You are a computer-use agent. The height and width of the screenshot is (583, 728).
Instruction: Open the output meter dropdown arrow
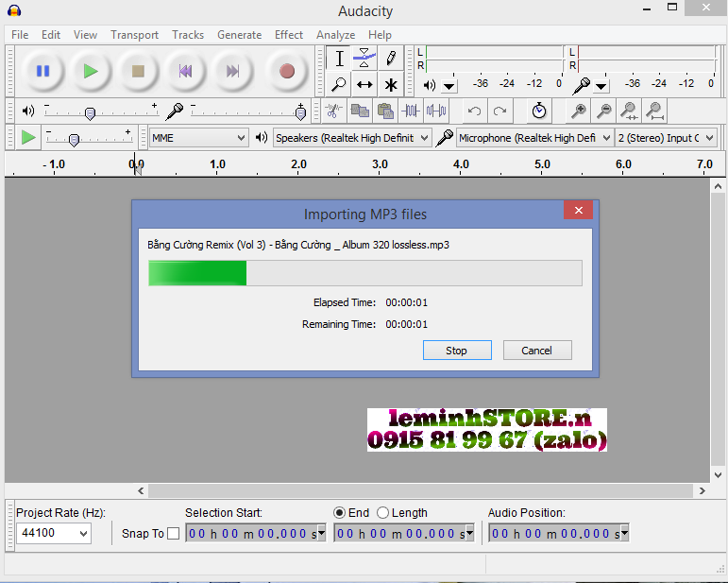pos(449,86)
